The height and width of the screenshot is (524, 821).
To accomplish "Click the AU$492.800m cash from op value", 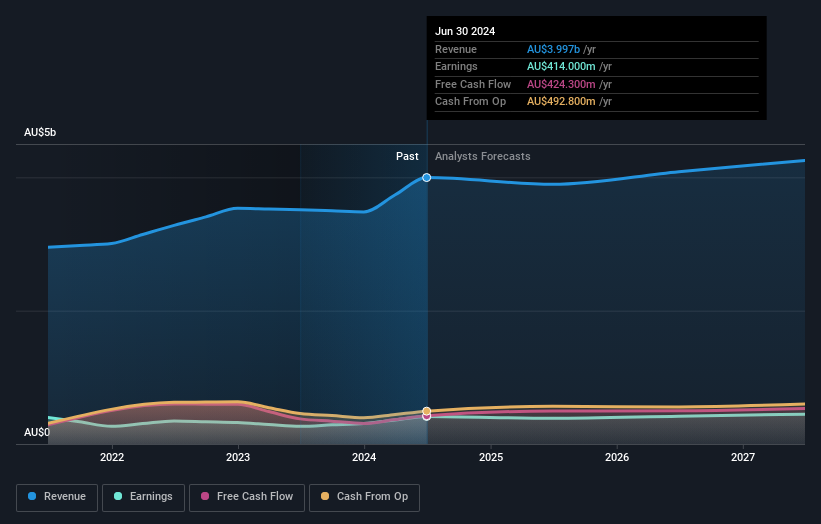I will point(561,102).
